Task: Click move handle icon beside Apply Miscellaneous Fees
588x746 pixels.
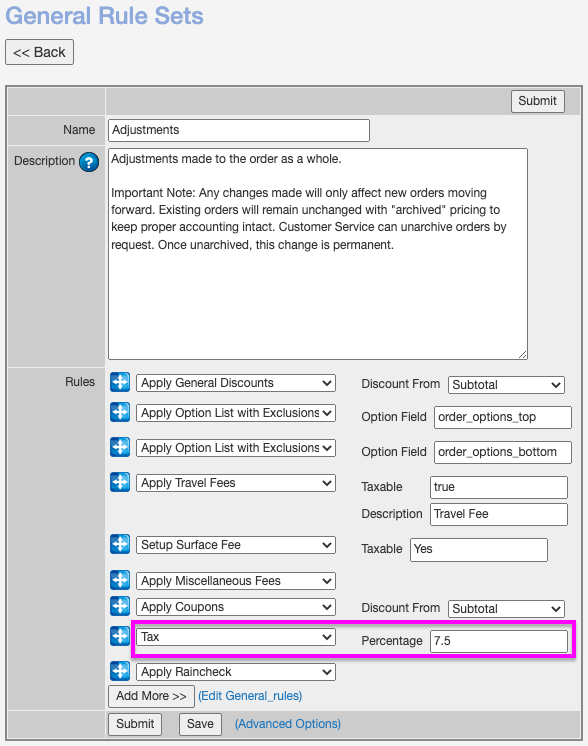Action: [120, 580]
